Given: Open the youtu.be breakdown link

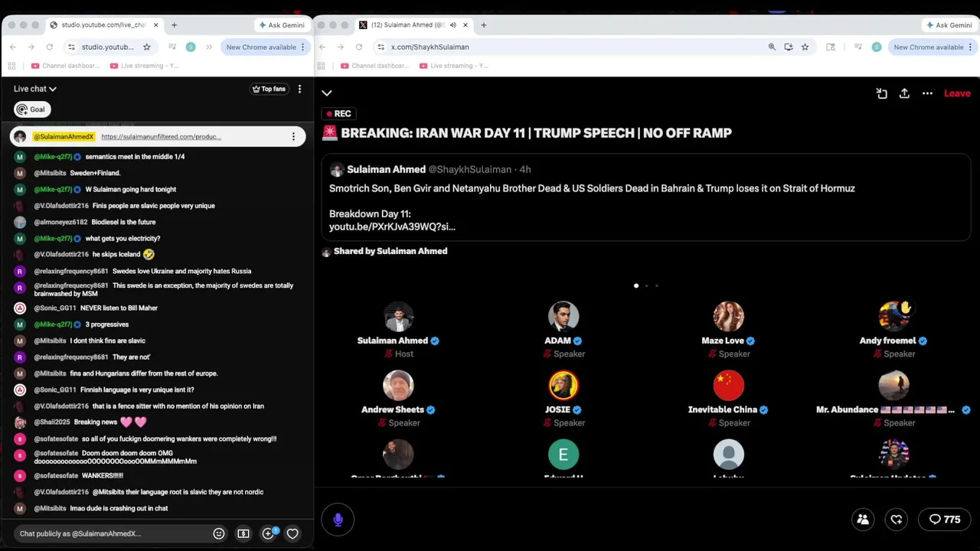Looking at the screenshot, I should [x=392, y=227].
